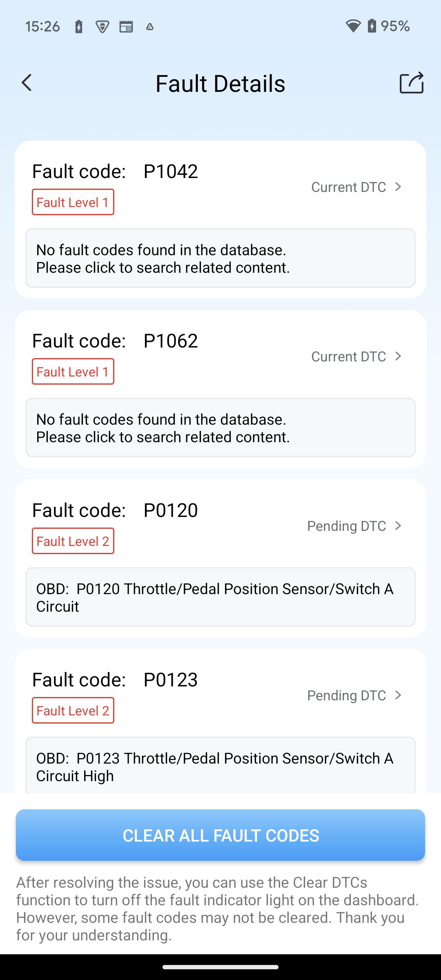The image size is (441, 980).
Task: Tap the Fault Level 1 tag on P1042
Action: (x=73, y=202)
